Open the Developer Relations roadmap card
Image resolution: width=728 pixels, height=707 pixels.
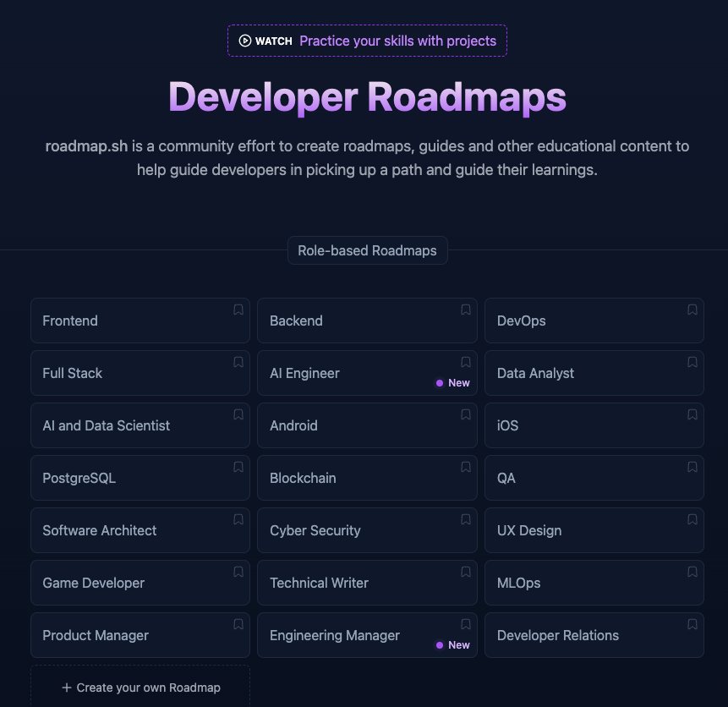pos(594,635)
